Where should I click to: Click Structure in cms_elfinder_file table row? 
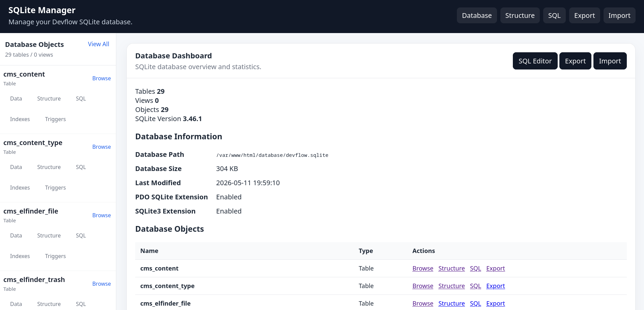click(451, 304)
